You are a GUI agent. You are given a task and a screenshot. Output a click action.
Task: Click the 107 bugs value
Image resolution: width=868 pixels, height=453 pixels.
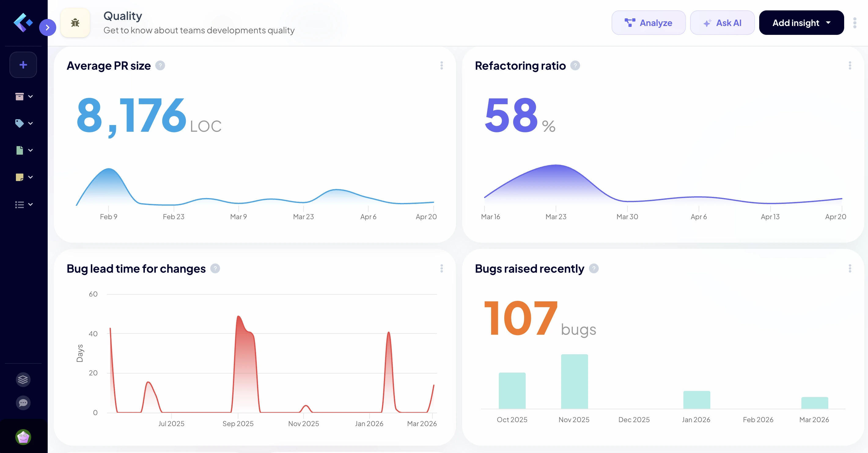click(x=540, y=319)
